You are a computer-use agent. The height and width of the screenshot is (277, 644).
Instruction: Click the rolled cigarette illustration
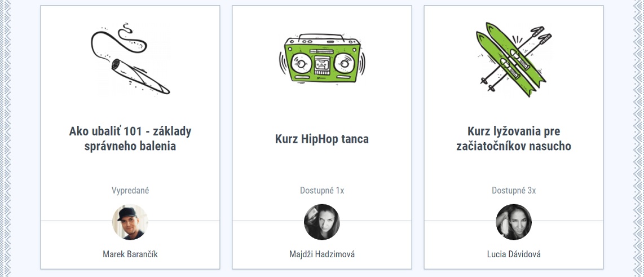(130, 60)
